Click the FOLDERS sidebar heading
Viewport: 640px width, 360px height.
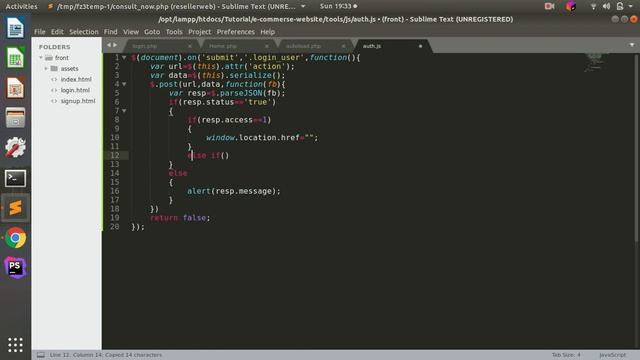(x=55, y=47)
